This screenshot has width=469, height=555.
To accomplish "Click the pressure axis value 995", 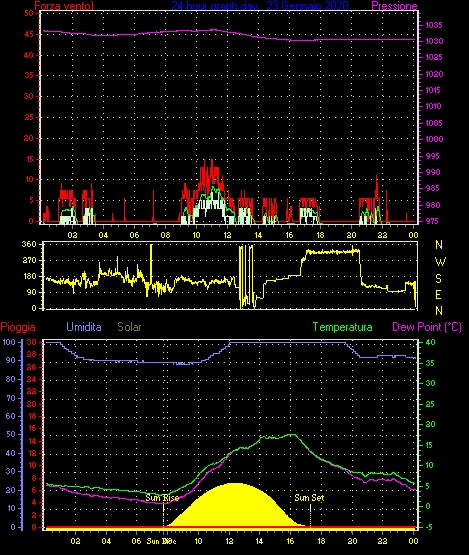I will [x=433, y=156].
